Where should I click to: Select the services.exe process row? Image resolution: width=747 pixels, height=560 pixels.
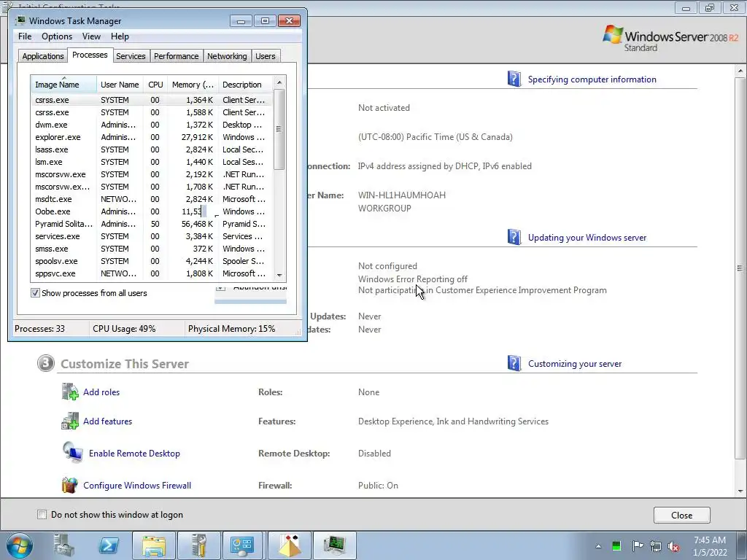tap(152, 236)
